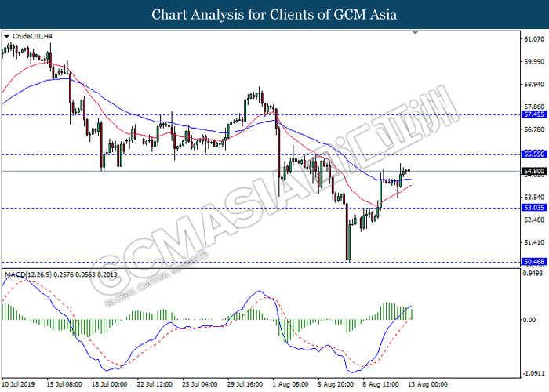Click the 18 Jul 00:00 time label
The width and height of the screenshot is (549, 392).
[109, 384]
